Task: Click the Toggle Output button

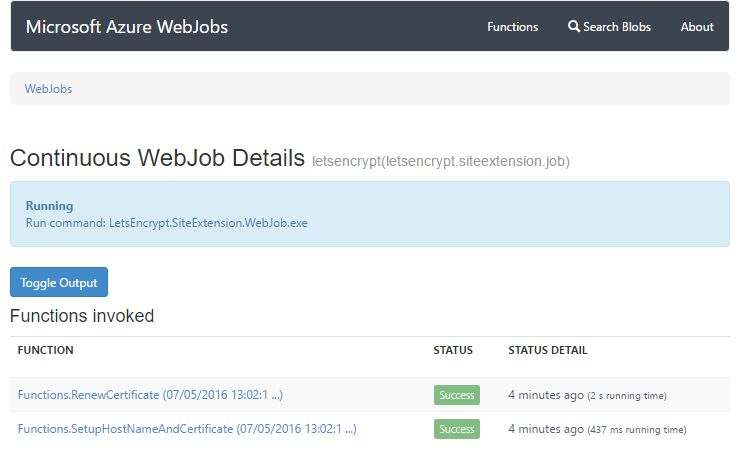Action: [59, 282]
